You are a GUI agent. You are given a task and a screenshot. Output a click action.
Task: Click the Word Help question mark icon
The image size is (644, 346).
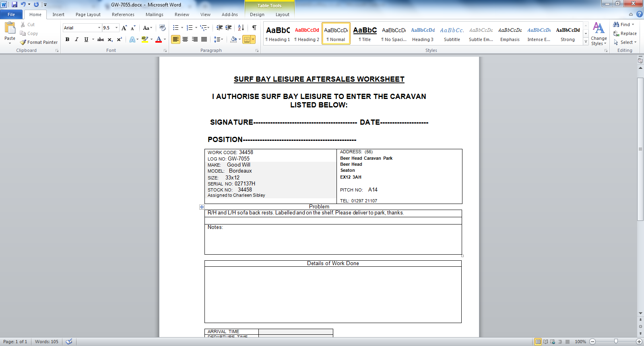[639, 14]
